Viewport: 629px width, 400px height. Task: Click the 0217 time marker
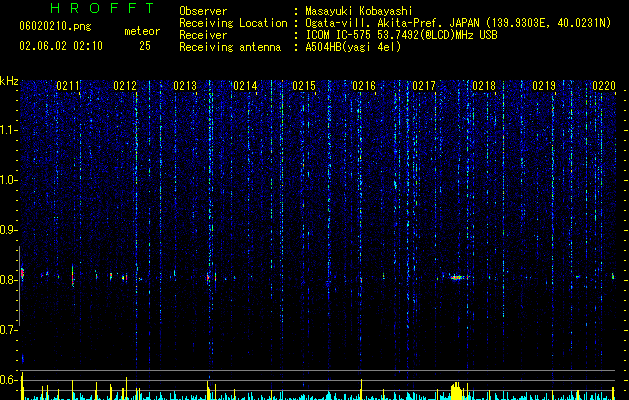click(424, 86)
